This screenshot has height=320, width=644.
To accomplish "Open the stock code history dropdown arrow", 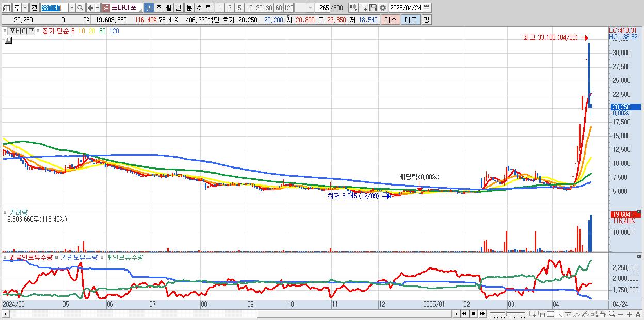I will [x=72, y=8].
